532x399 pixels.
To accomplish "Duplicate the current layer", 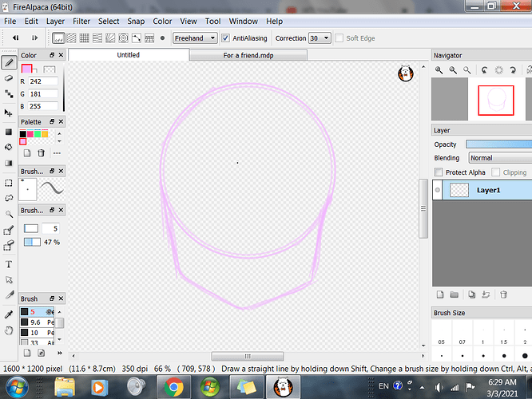I will pyautogui.click(x=471, y=294).
